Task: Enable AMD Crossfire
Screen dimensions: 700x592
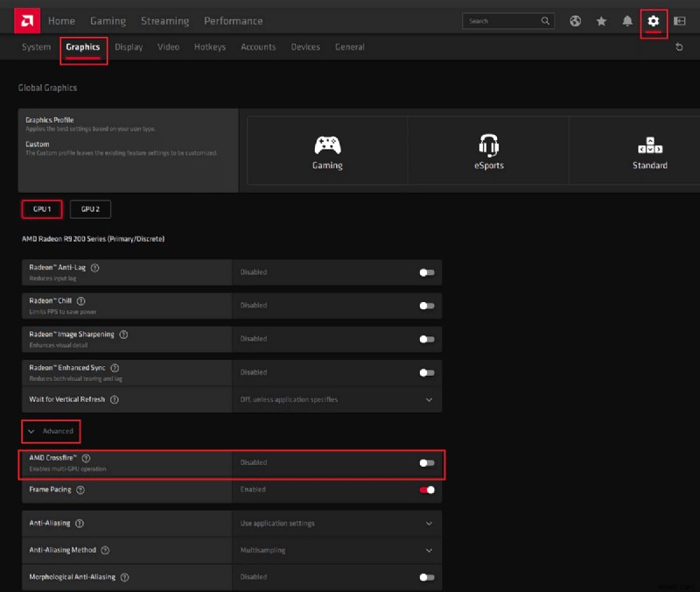Action: click(x=427, y=462)
